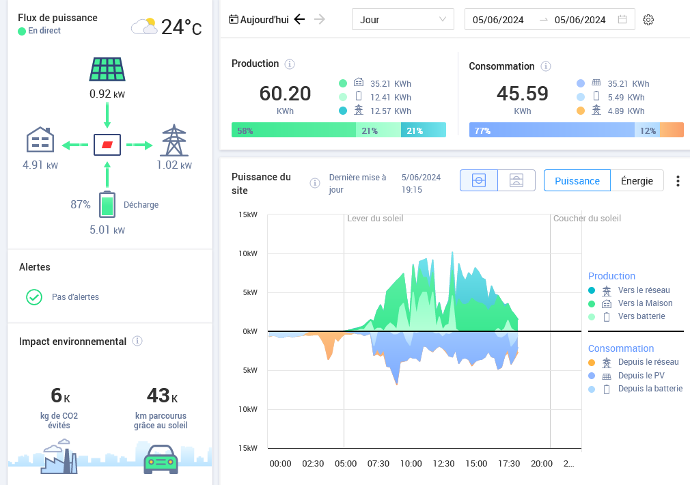Click the factory CO2 icon

[x=59, y=456]
